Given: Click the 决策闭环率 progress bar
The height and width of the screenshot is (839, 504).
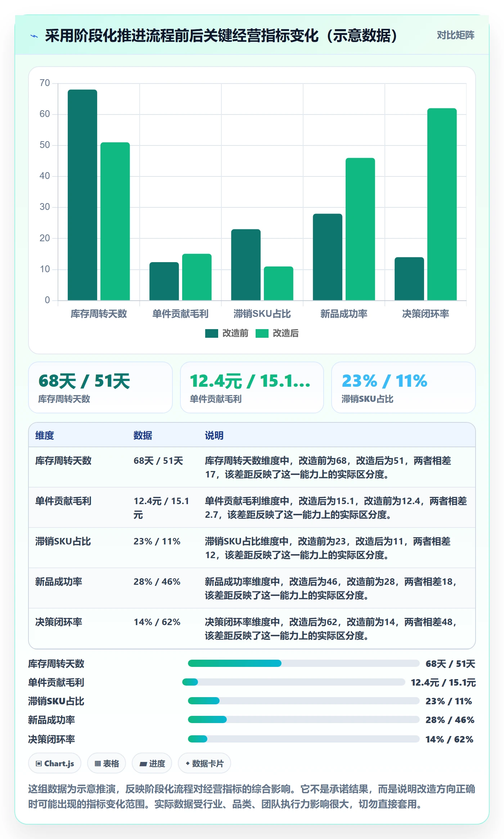Looking at the screenshot, I should click(304, 739).
